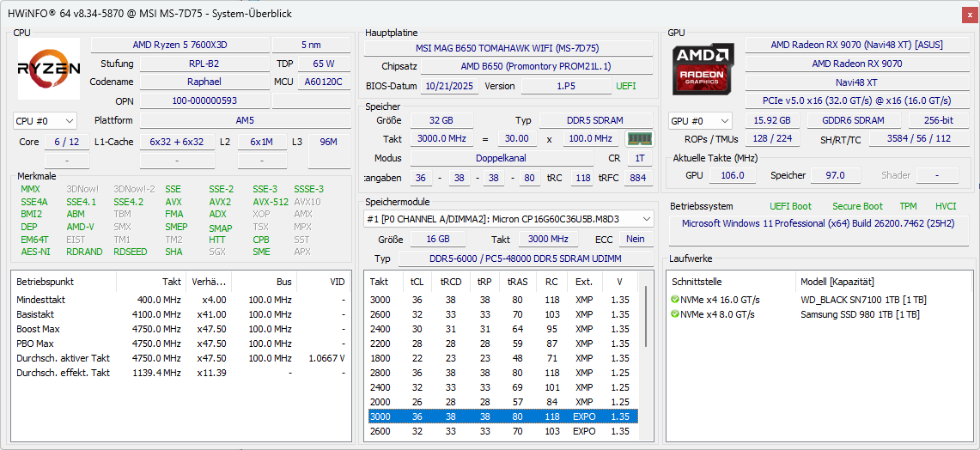Click the VID column header
Screen dimensions: 980x450
click(x=324, y=282)
